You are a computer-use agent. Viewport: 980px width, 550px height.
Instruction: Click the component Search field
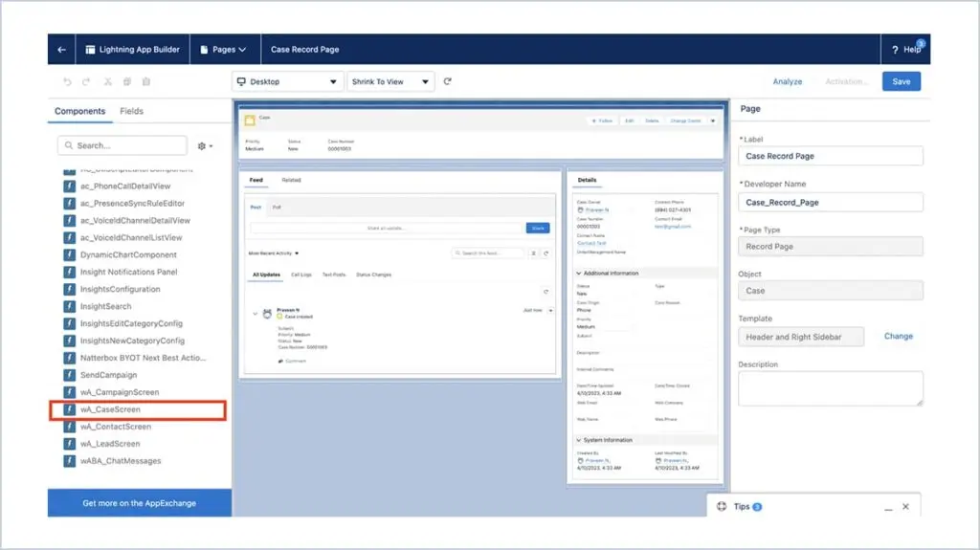(x=122, y=145)
